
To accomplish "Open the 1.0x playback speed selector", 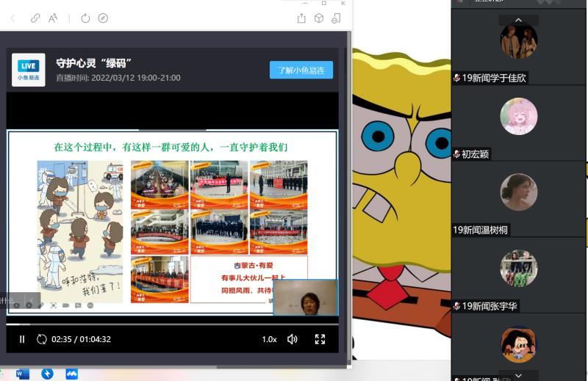I will [269, 339].
